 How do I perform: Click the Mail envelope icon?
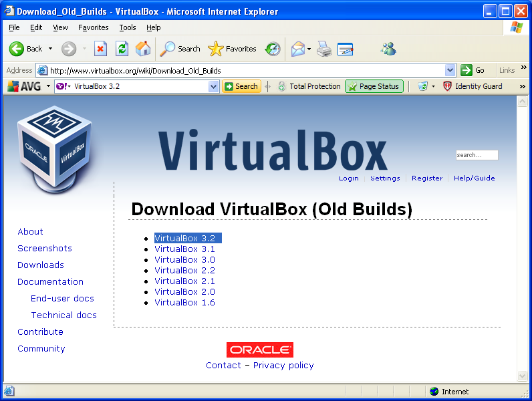point(298,49)
